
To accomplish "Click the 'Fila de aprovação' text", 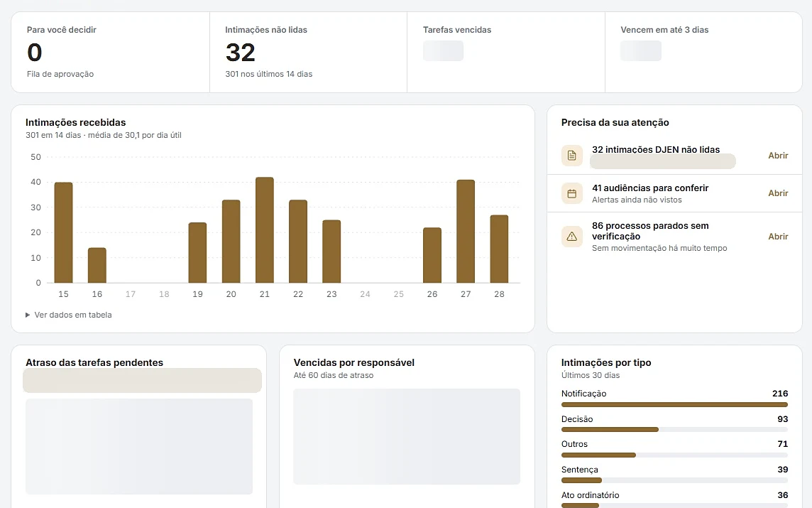I will coord(60,74).
